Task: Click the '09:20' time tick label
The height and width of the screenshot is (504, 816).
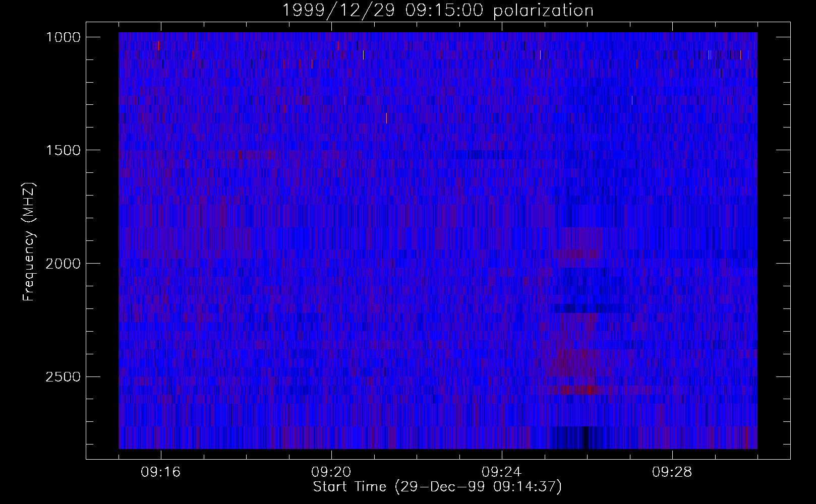Action: tap(331, 472)
